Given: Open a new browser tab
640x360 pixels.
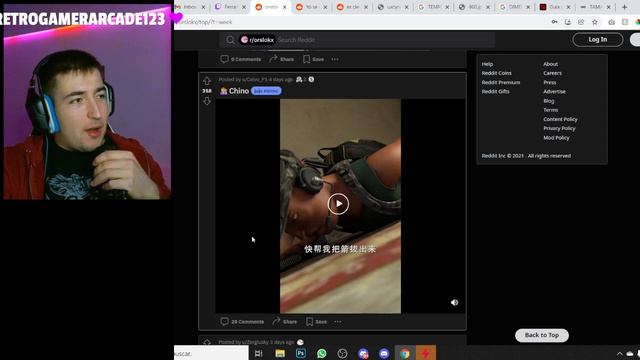Looking at the screenshot, I should 624,7.
